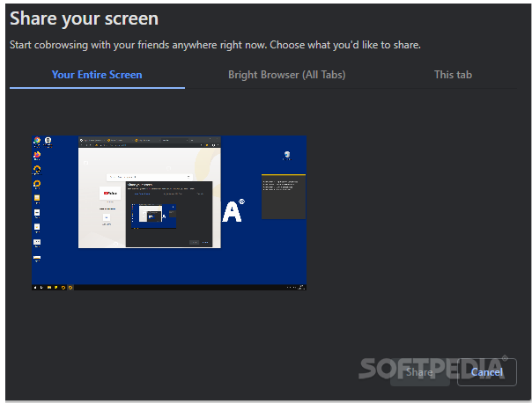Open the This tab option
Viewport: 532px width, 403px height.
pos(453,75)
